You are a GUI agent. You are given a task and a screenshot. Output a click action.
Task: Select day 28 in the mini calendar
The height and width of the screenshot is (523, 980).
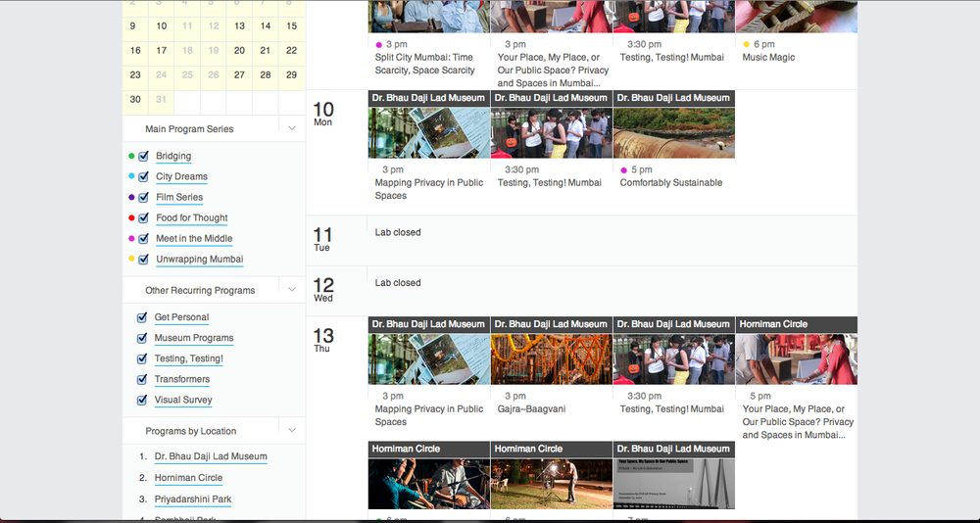[266, 75]
